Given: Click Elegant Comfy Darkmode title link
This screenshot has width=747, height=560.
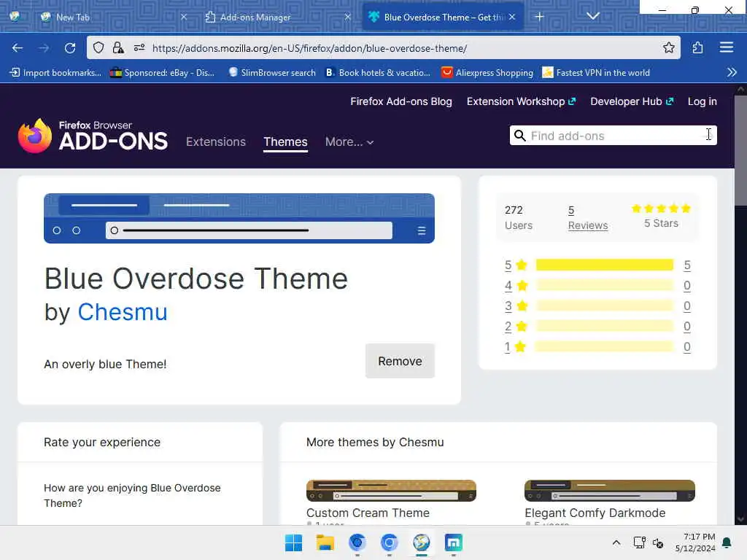Looking at the screenshot, I should pyautogui.click(x=595, y=513).
